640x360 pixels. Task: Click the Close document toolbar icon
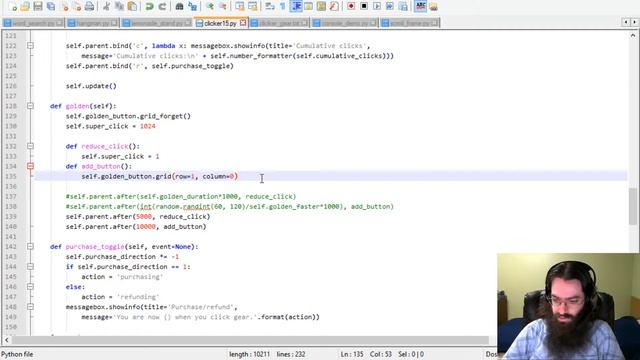(64, 6)
